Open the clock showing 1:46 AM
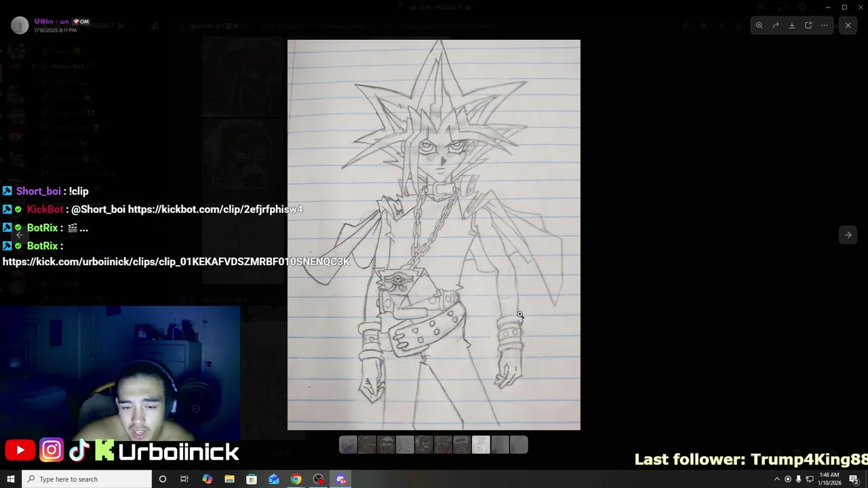Image resolution: width=868 pixels, height=488 pixels. point(829,479)
